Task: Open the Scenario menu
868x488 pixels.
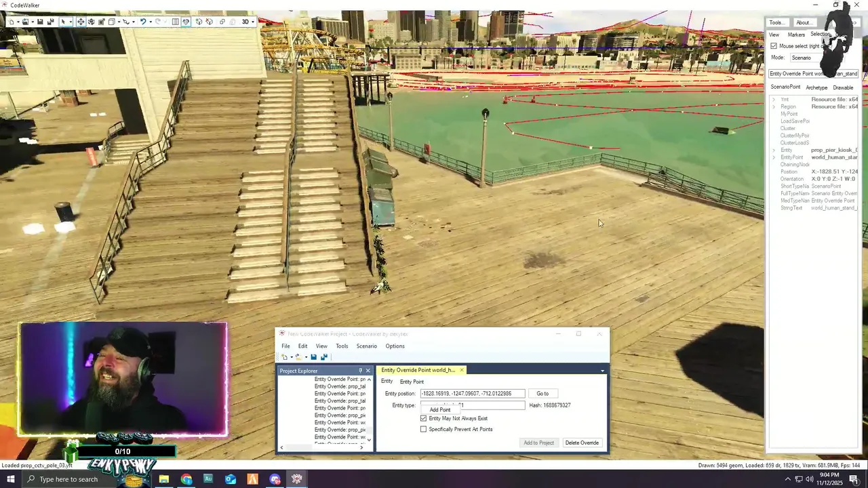Action: pos(367,346)
